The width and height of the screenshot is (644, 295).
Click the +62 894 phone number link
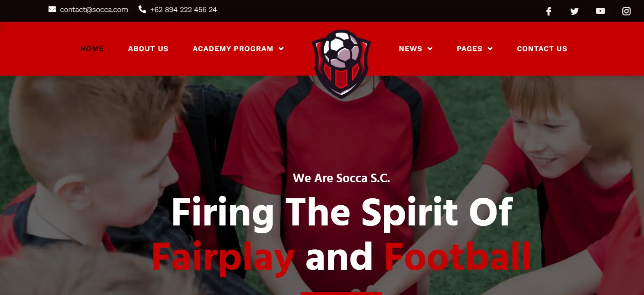click(183, 9)
